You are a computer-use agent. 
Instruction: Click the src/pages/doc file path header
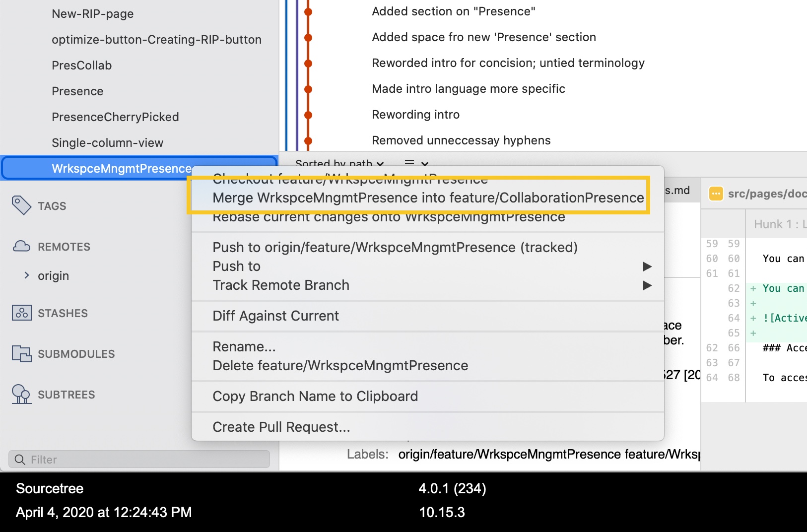[767, 194]
